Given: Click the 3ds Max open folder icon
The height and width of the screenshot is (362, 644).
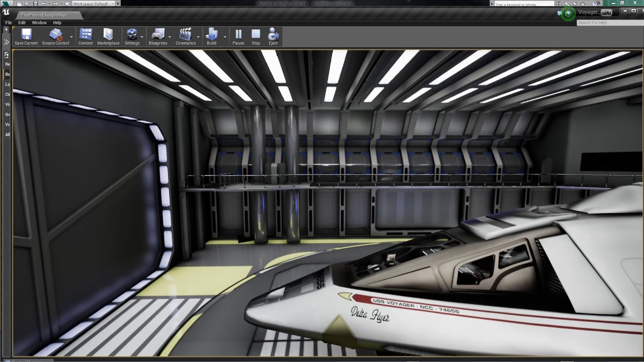Looking at the screenshot, I should (27, 4).
